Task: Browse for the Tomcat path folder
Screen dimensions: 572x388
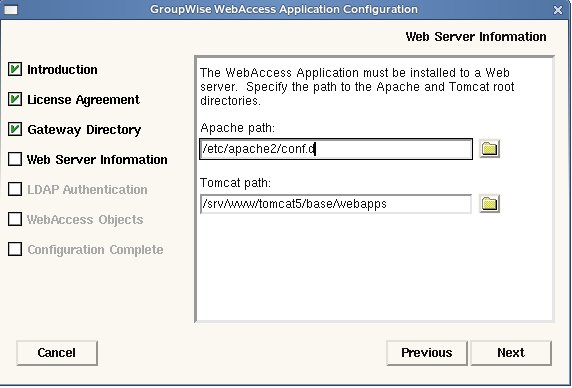Action: coord(489,203)
